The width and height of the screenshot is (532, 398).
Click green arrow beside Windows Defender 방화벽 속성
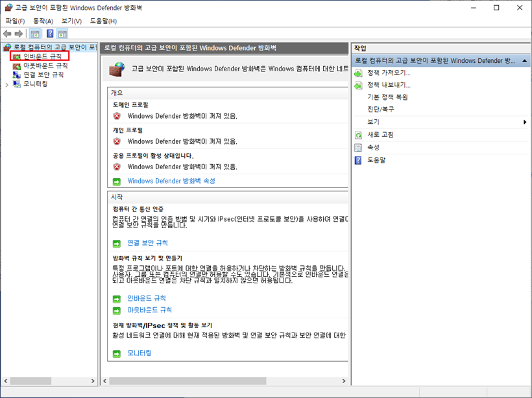[117, 181]
